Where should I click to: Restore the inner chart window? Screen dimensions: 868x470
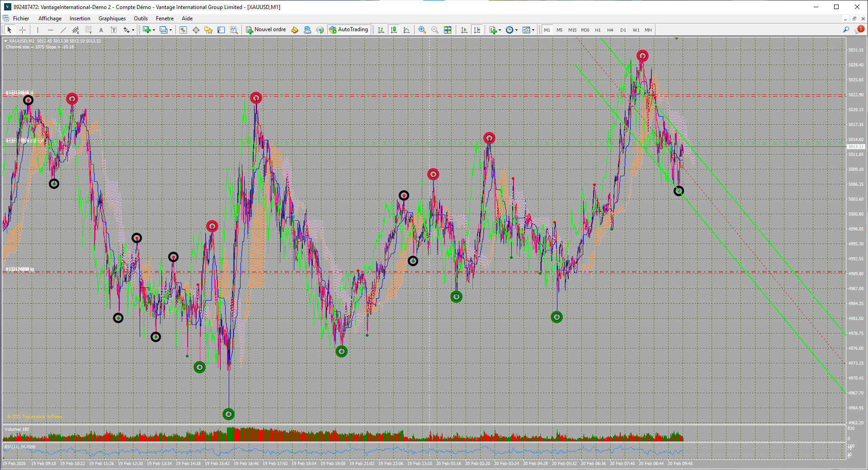pyautogui.click(x=854, y=19)
